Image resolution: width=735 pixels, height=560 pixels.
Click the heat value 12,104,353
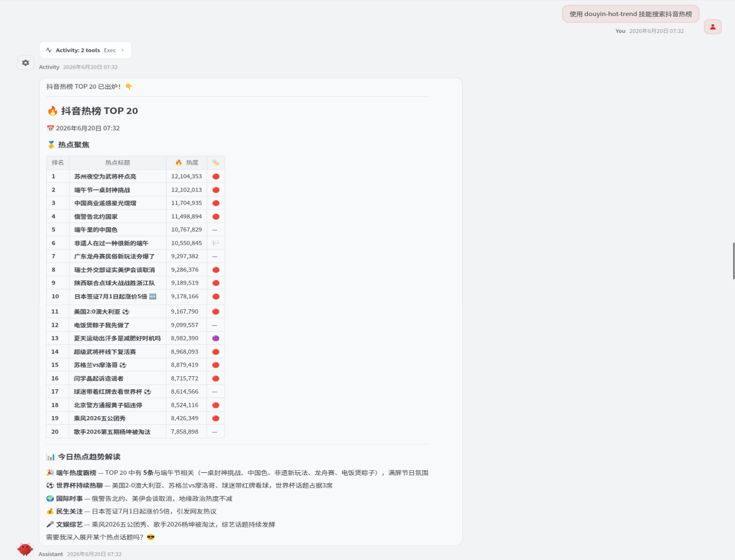coord(186,176)
